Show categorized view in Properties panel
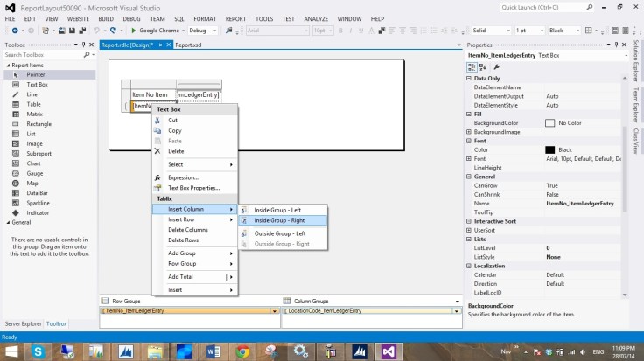This screenshot has height=361, width=644. [x=473, y=66]
